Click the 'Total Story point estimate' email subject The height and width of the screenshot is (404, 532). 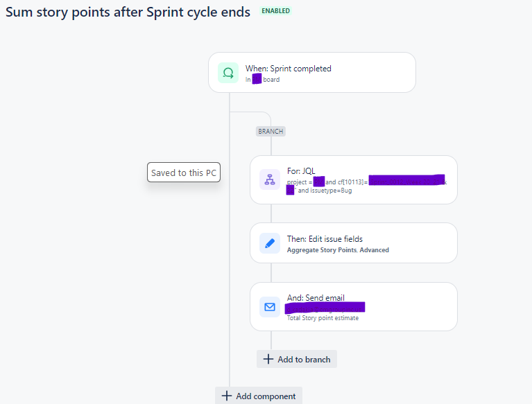point(323,318)
